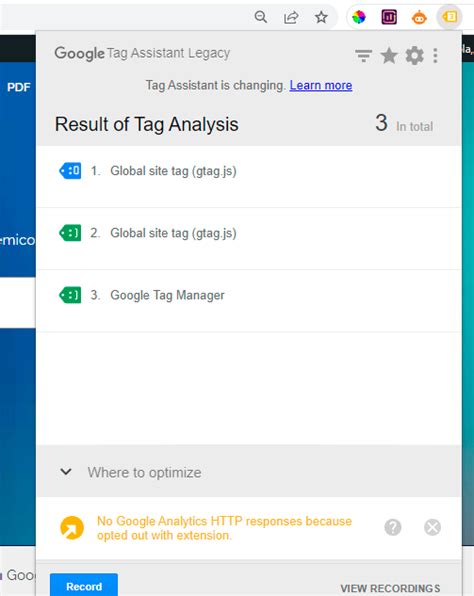Click the Result of Tag Analysis heading
This screenshot has height=596, width=474.
[x=147, y=124]
